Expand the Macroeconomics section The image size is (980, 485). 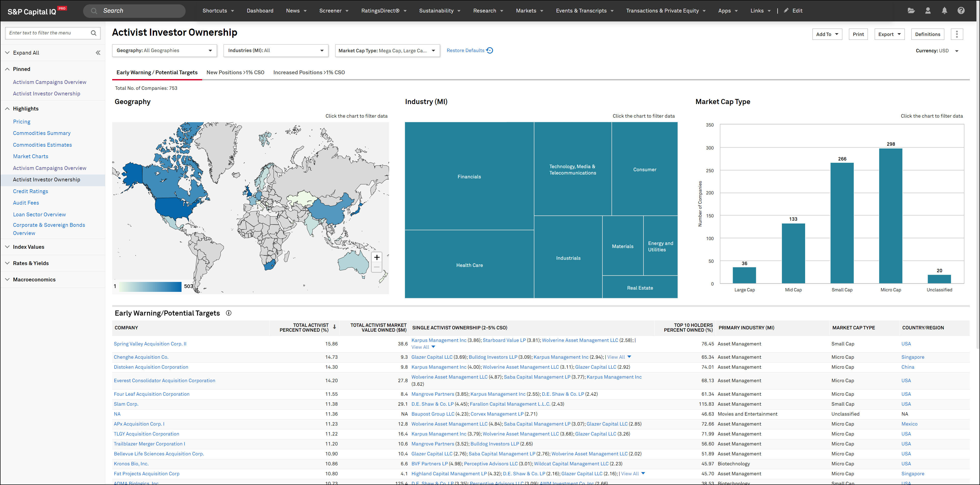point(8,279)
